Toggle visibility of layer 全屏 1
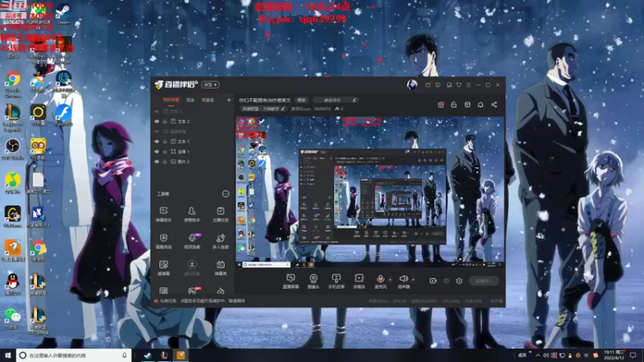The width and height of the screenshot is (644, 362). (x=156, y=151)
